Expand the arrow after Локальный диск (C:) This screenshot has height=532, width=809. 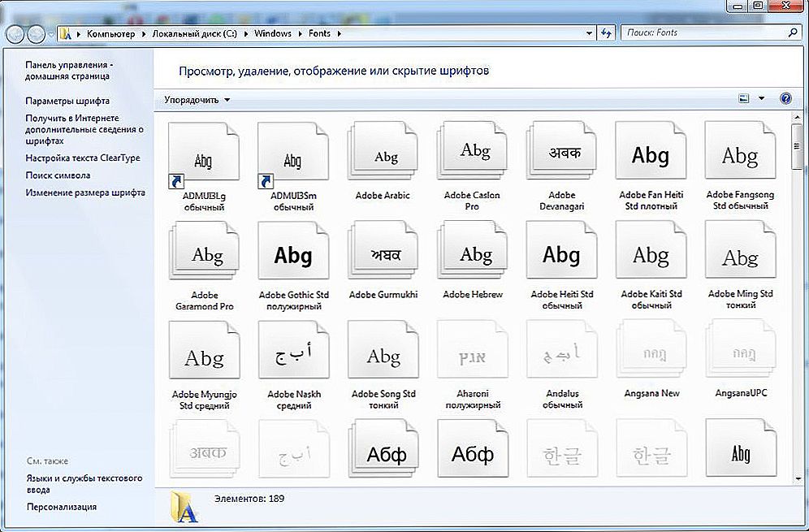[x=246, y=33]
